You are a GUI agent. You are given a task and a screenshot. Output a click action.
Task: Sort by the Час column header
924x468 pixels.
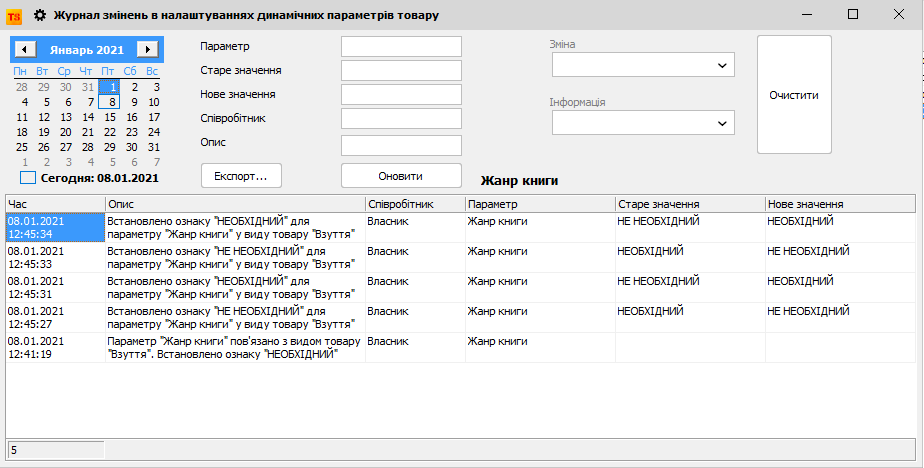click(55, 203)
